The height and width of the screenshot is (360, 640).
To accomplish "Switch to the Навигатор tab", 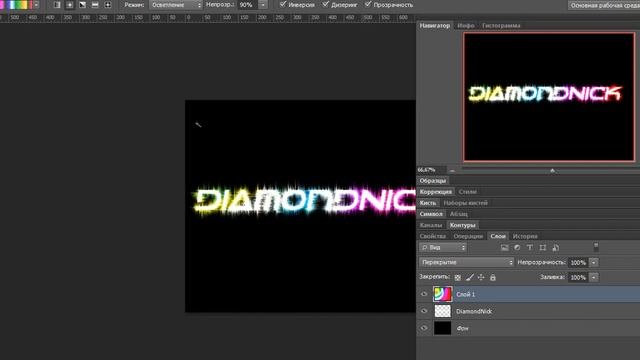I will pyautogui.click(x=435, y=25).
